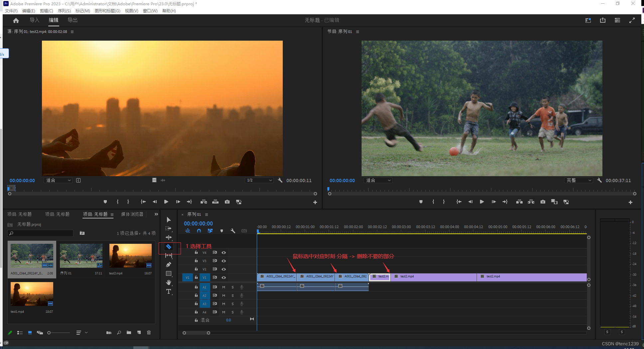Toggle Linked Selection in timeline

click(210, 231)
